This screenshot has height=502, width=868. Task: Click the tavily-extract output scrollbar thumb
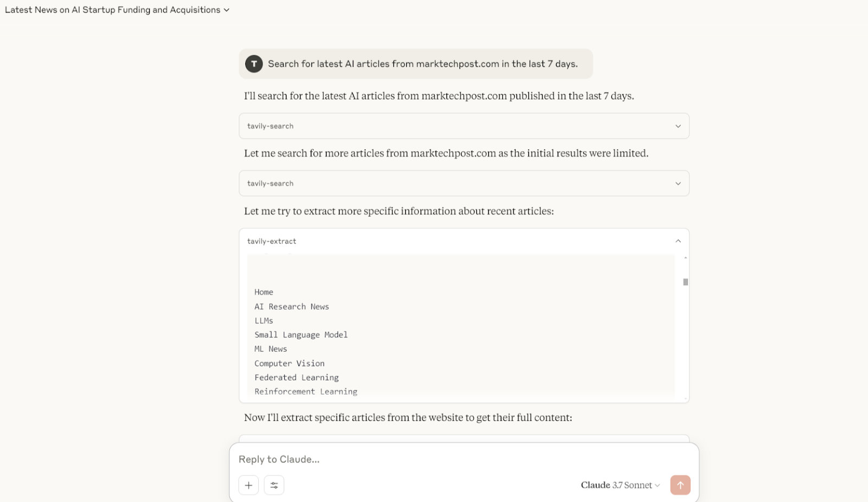click(686, 282)
